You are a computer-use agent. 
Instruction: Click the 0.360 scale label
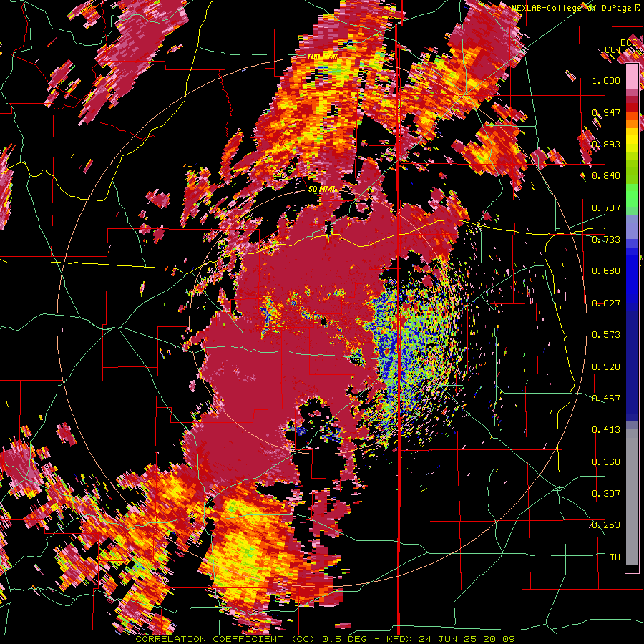pyautogui.click(x=606, y=462)
